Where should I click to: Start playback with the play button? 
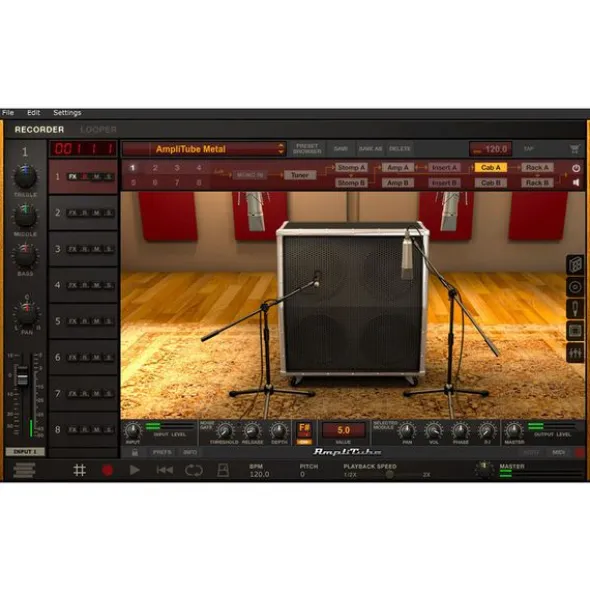[x=135, y=470]
